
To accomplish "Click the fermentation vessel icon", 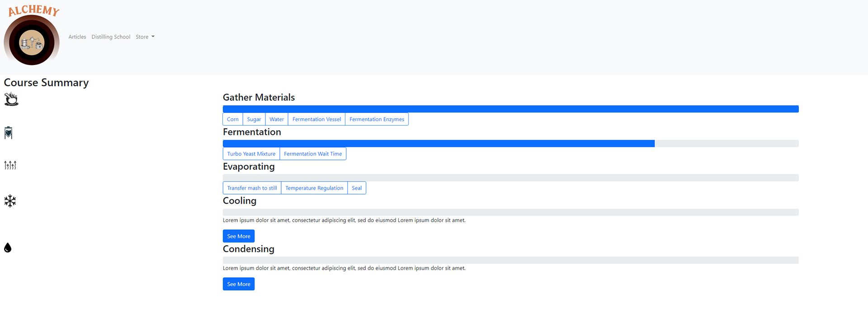I will 8,133.
